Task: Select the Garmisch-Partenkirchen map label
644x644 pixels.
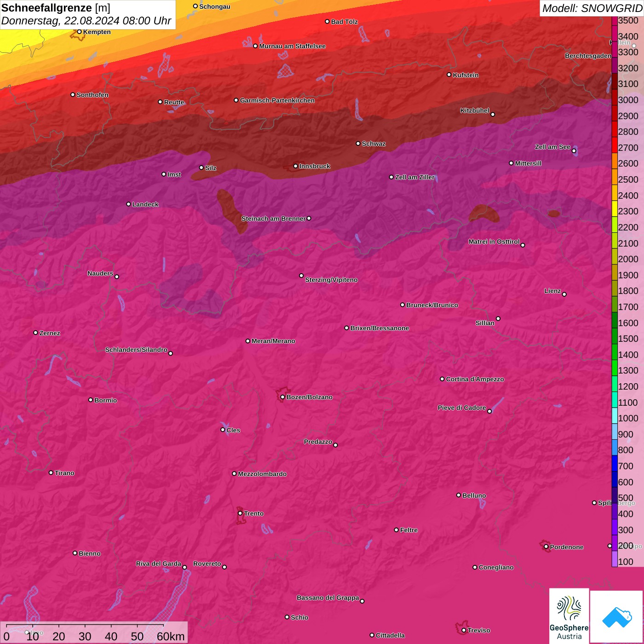Action: (x=277, y=100)
